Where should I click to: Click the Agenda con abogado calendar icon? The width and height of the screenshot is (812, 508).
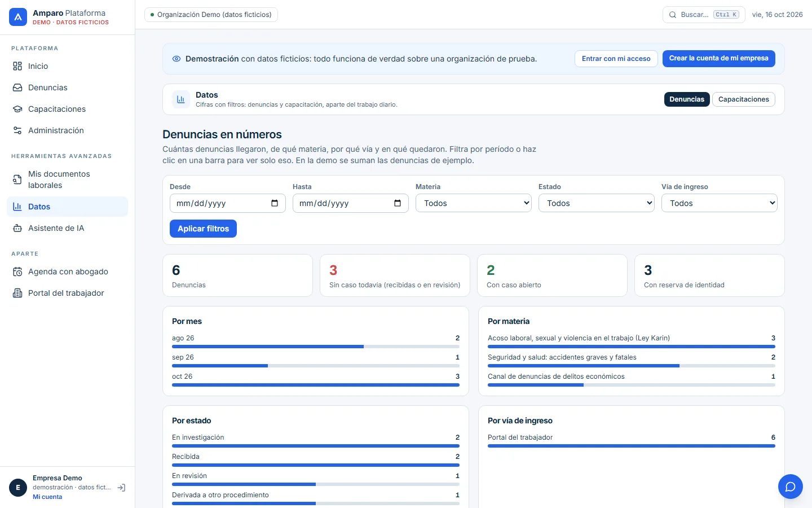pyautogui.click(x=17, y=271)
